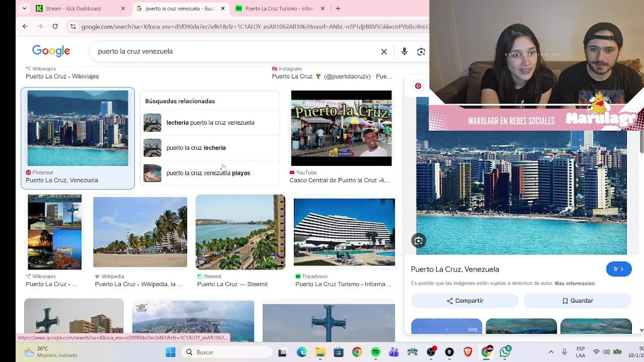644x362 pixels.
Task: Open the site info icon in the address bar
Action: (x=73, y=27)
